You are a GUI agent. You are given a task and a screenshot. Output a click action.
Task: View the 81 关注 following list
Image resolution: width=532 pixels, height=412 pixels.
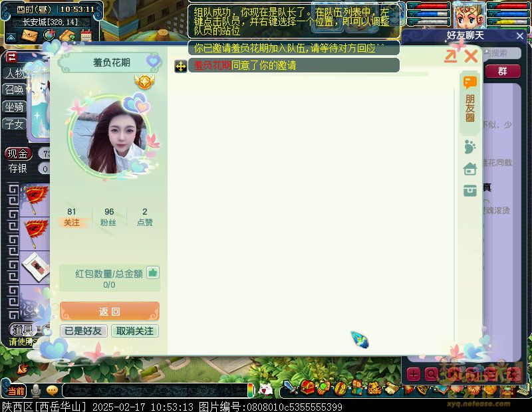[x=72, y=217]
